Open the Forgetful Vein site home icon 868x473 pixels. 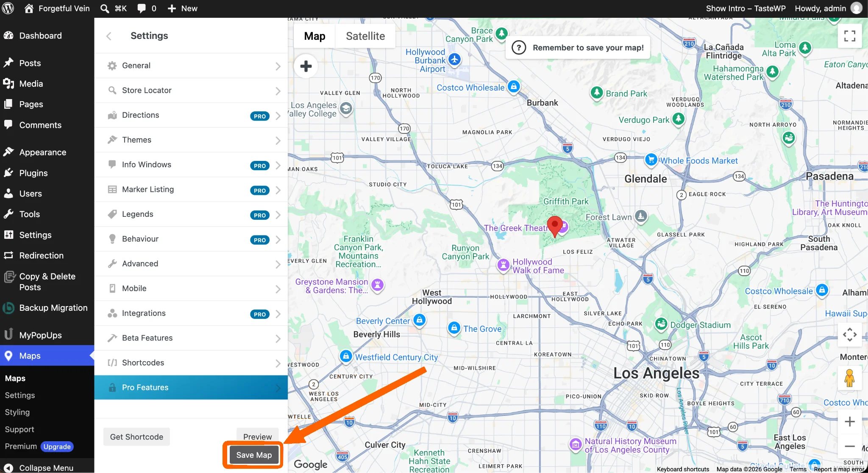[x=29, y=8]
